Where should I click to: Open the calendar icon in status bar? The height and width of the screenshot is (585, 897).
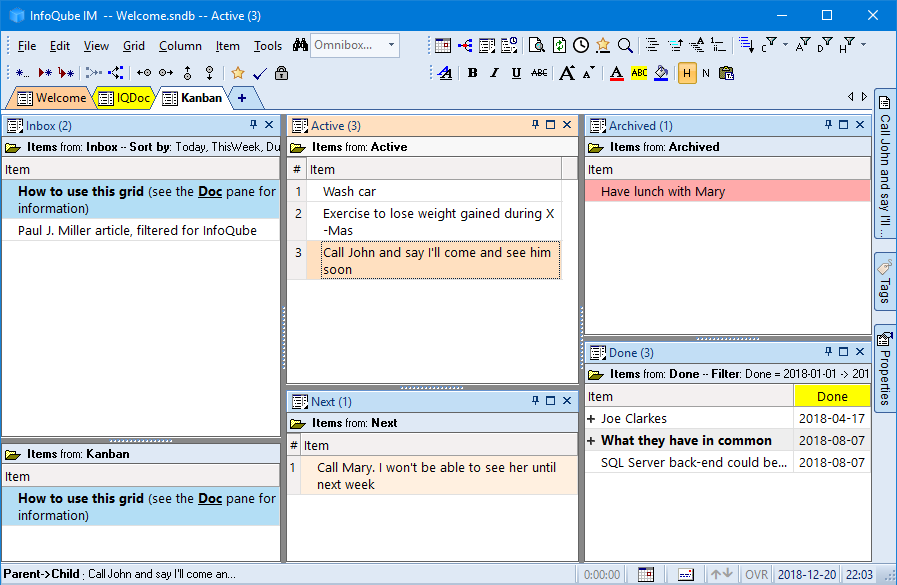(646, 575)
